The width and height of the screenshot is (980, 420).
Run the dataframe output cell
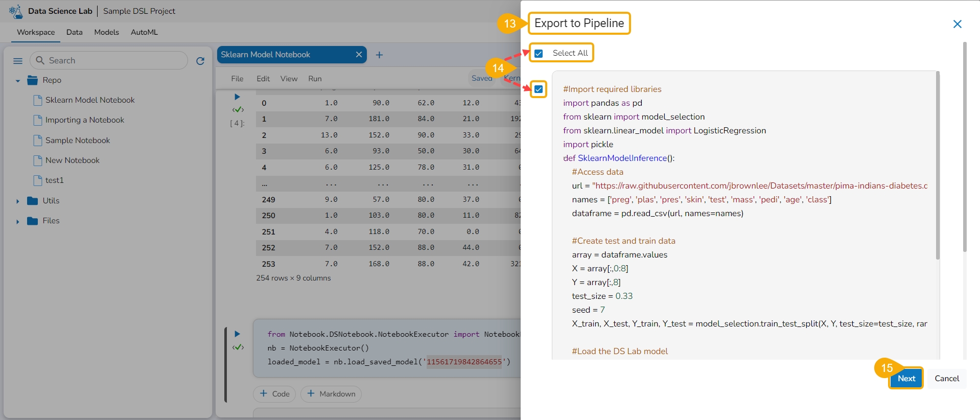tap(237, 97)
